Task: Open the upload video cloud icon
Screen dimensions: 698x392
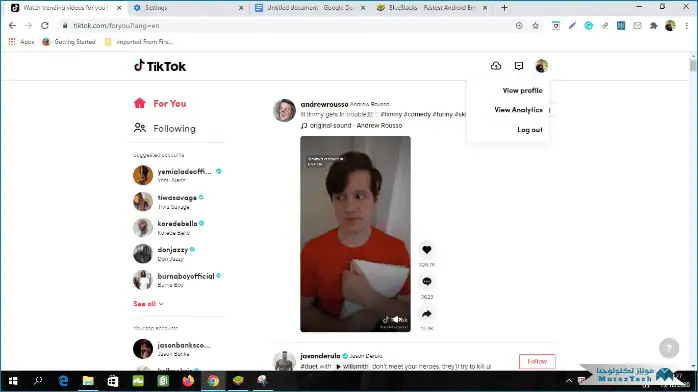Action: [x=496, y=66]
